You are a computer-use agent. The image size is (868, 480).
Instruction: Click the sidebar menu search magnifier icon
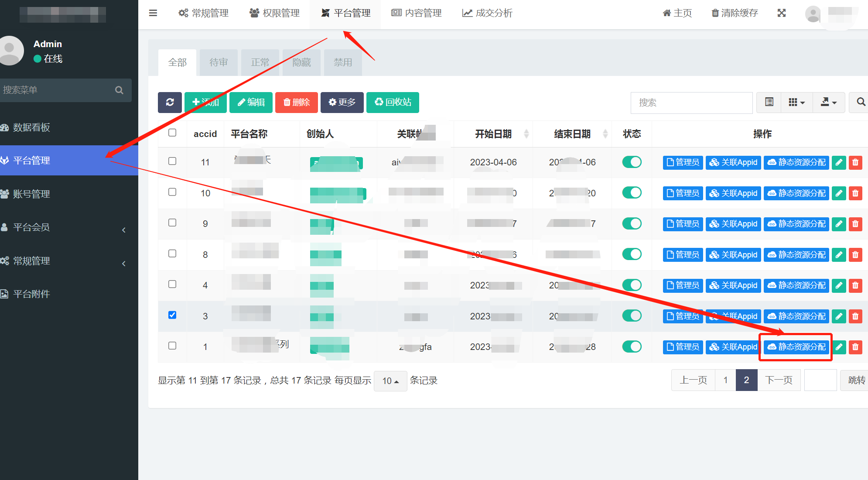click(x=119, y=90)
